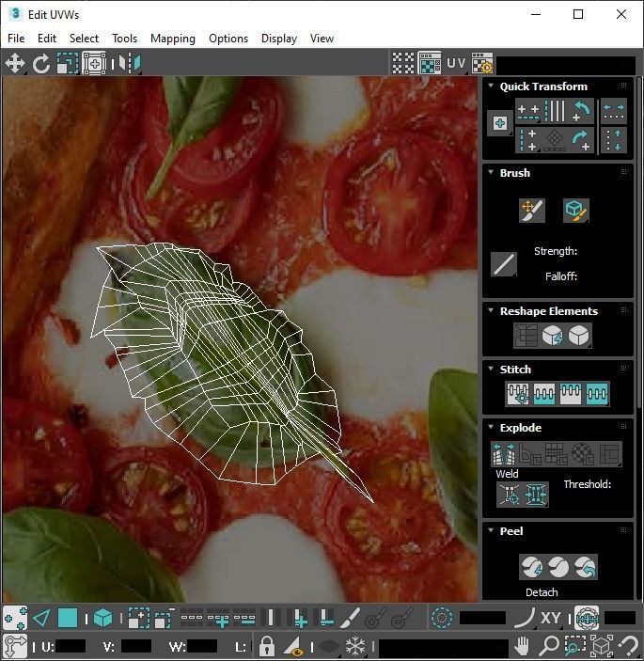Toggle the Snap magnet icon

coord(629,646)
